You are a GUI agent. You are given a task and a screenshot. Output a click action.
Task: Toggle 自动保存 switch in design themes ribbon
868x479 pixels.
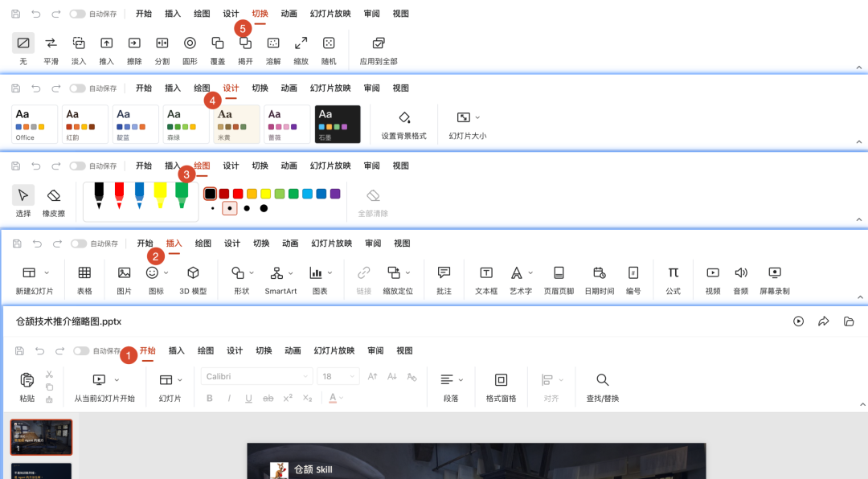pos(77,88)
